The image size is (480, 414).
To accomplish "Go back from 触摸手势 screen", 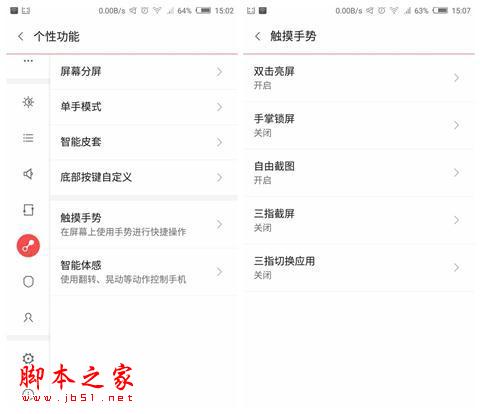I will click(258, 36).
